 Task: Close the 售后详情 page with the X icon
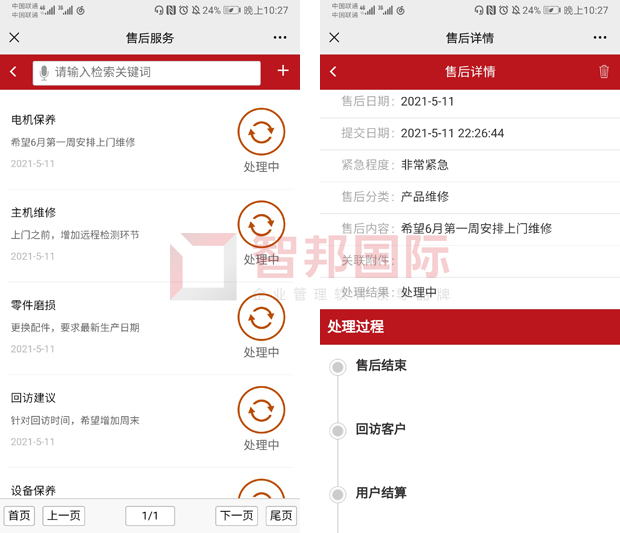[x=334, y=38]
